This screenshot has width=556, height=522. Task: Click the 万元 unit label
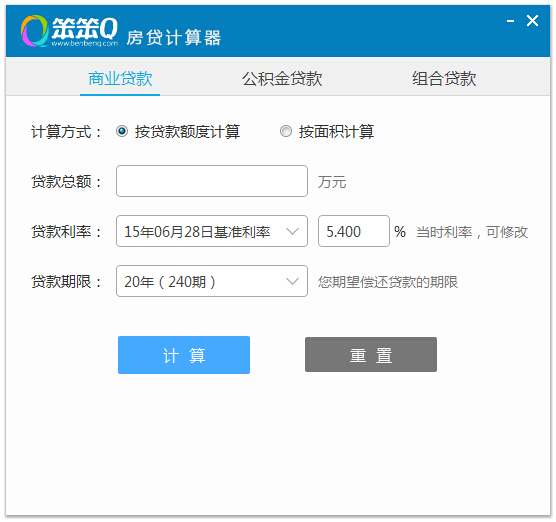pos(332,182)
